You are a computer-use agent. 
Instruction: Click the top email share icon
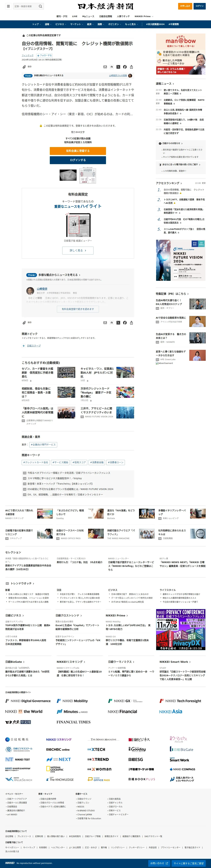pos(105,67)
